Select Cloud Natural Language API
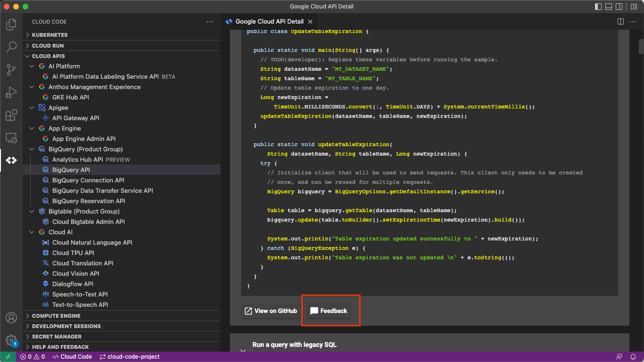This screenshot has width=644, height=362. click(x=122, y=242)
